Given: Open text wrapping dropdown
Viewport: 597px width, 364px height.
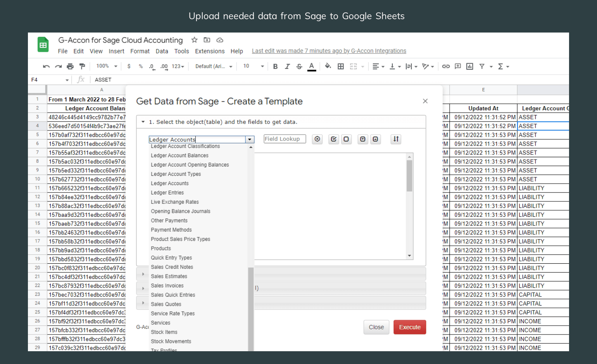Looking at the screenshot, I should (411, 67).
